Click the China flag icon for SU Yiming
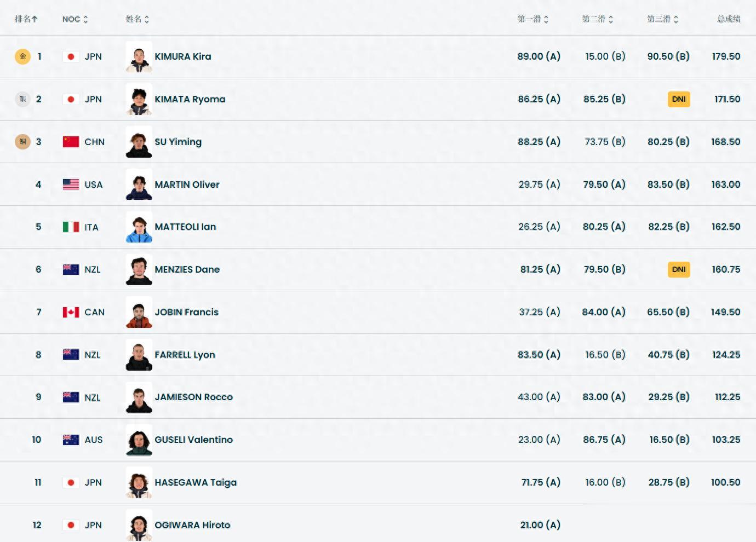Viewport: 756px width, 542px height. (71, 142)
